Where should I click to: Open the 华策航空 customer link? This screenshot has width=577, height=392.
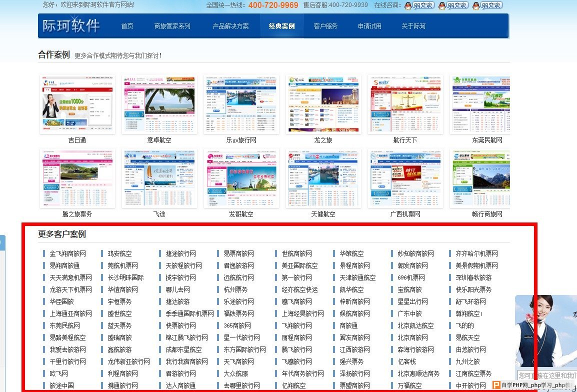pyautogui.click(x=352, y=253)
